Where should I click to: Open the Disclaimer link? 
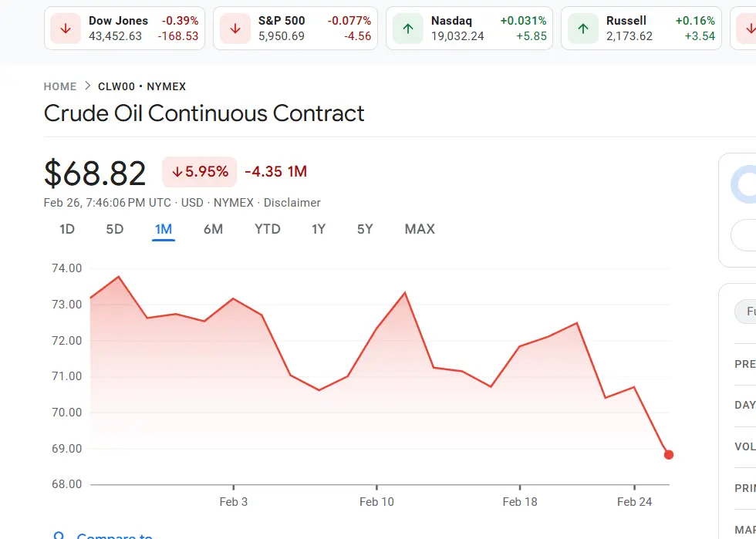click(292, 203)
